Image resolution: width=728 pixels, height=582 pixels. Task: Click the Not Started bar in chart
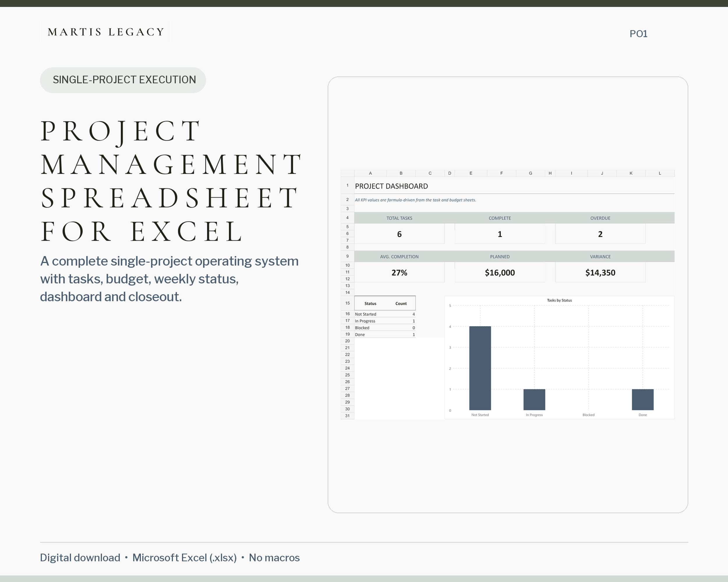click(480, 368)
